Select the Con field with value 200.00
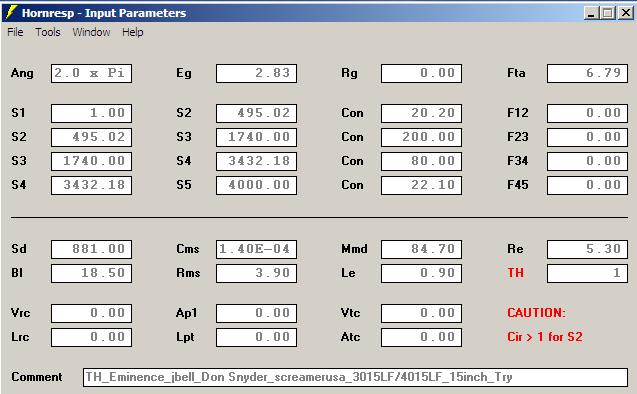This screenshot has width=637, height=394. tap(421, 137)
